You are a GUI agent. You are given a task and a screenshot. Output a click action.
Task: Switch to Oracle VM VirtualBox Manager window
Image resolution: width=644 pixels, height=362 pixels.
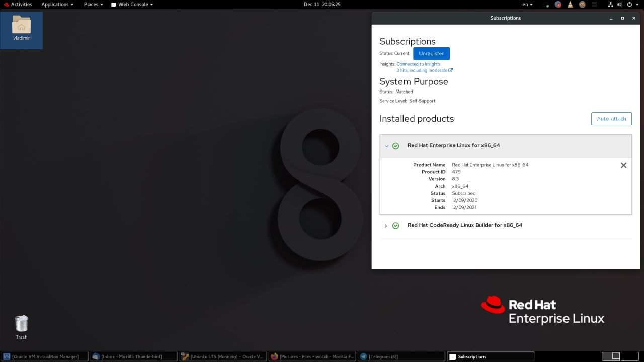pos(44,356)
